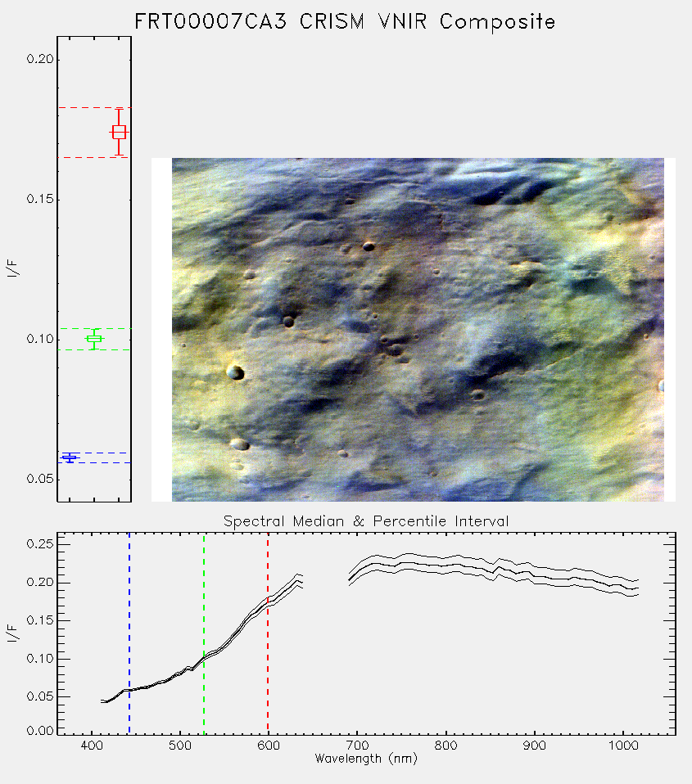The height and width of the screenshot is (784, 692).
Task: Select the red dashed wavelength line
Action: click(268, 633)
